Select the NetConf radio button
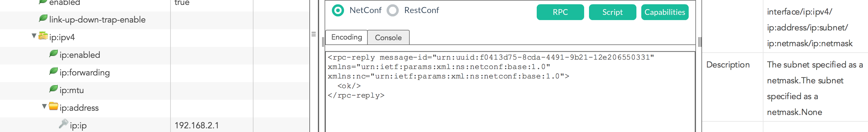The height and width of the screenshot is (132, 868). click(338, 10)
